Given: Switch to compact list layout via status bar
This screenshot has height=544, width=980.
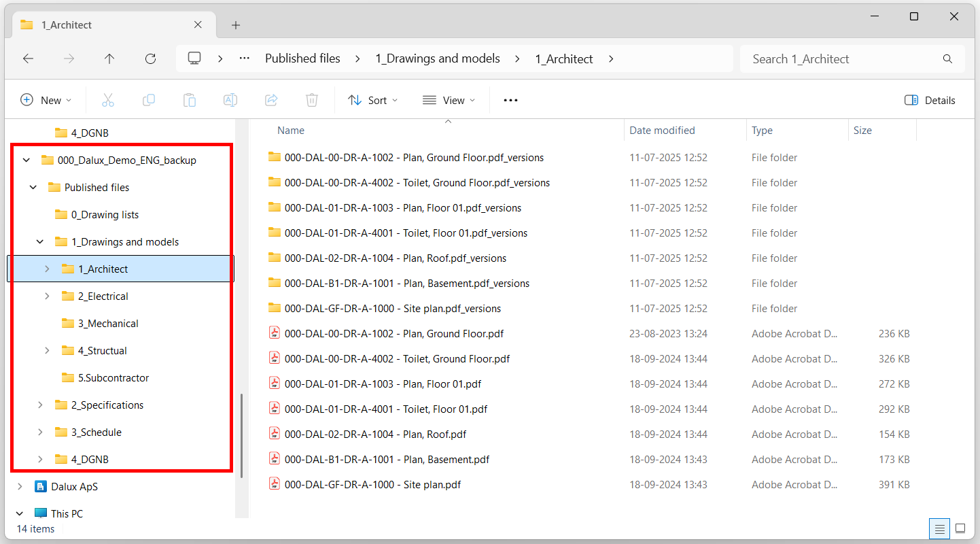Looking at the screenshot, I should pyautogui.click(x=939, y=528).
